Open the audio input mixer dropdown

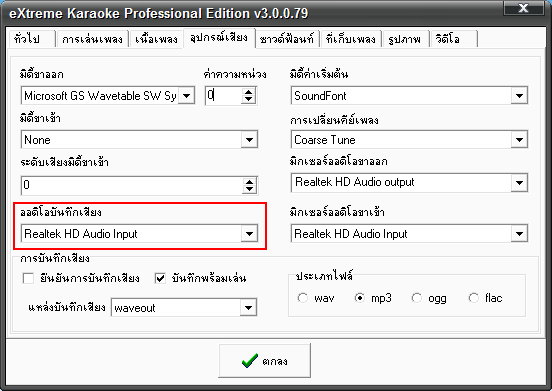pyautogui.click(x=519, y=234)
